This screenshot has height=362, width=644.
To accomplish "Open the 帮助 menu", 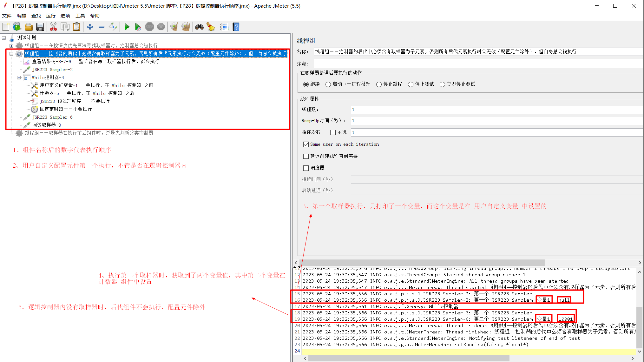I will (x=95, y=16).
